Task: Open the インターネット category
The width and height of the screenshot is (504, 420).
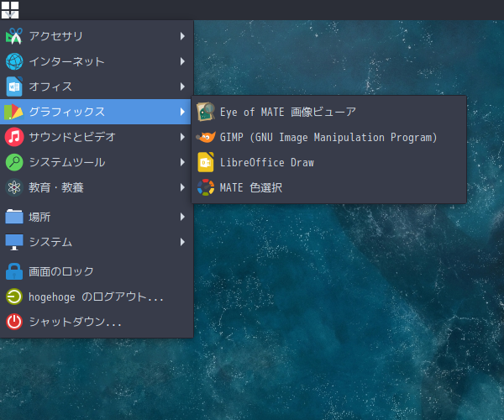Action: click(x=96, y=61)
